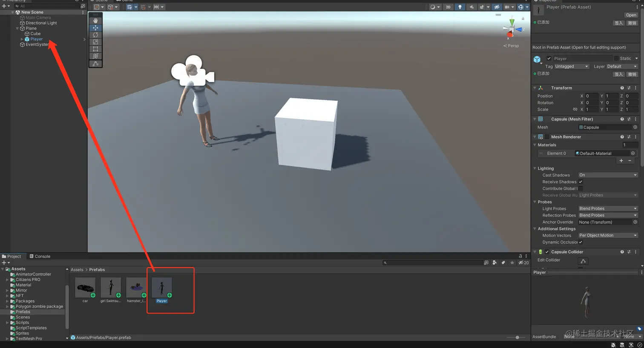Lock the Scene view rotation icon
The width and height of the screenshot is (644, 348).
coord(523,19)
